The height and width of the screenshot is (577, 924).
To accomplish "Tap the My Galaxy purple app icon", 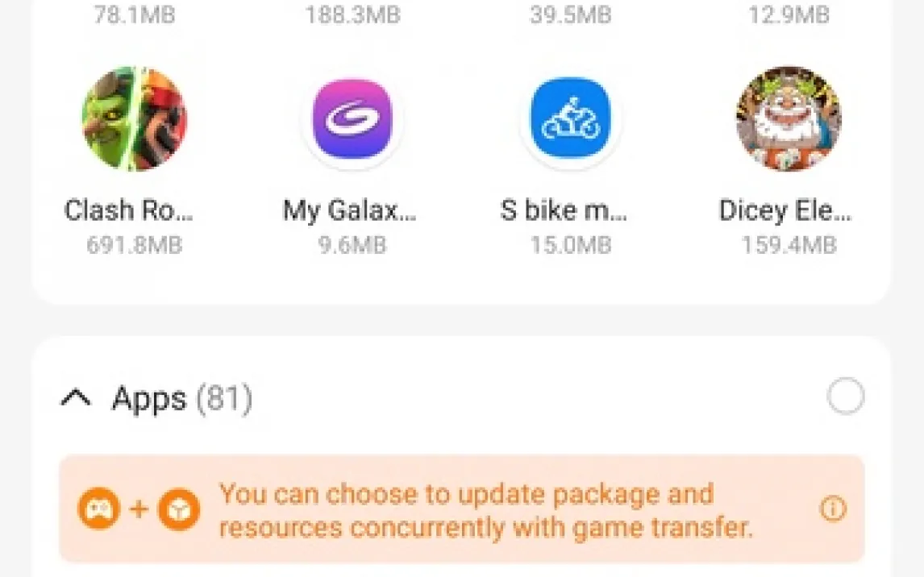I will 352,119.
